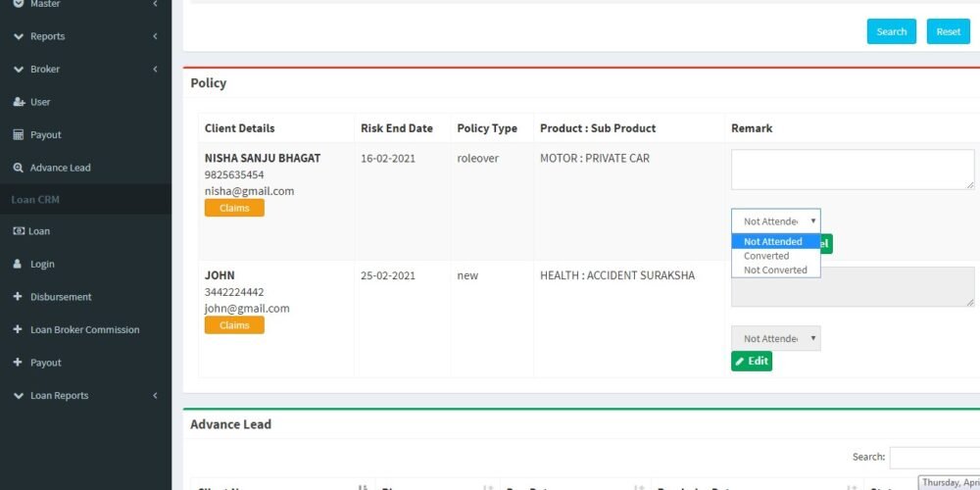Choose Not Converted in the dropdown list

point(775,270)
